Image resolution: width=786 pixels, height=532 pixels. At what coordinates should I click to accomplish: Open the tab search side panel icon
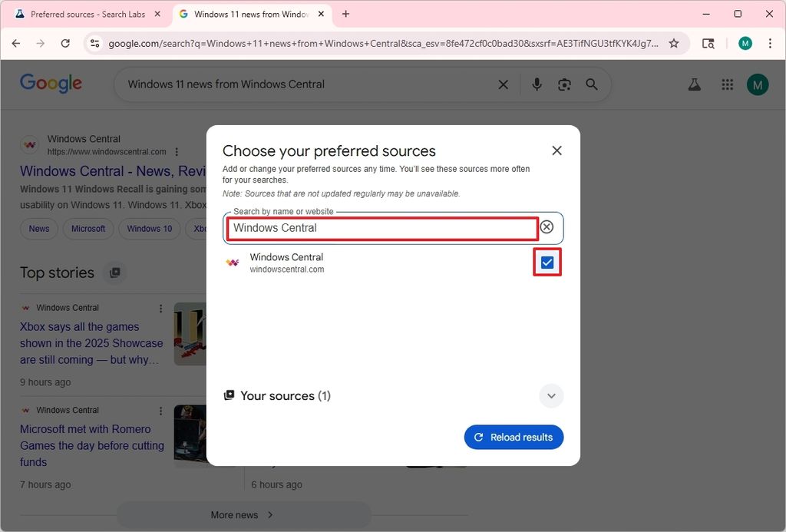pos(708,44)
